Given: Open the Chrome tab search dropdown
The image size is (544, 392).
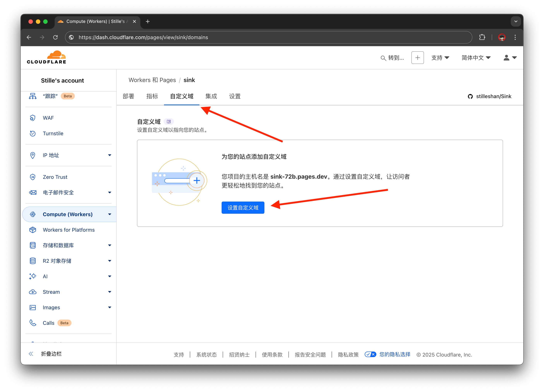Looking at the screenshot, I should [x=516, y=21].
